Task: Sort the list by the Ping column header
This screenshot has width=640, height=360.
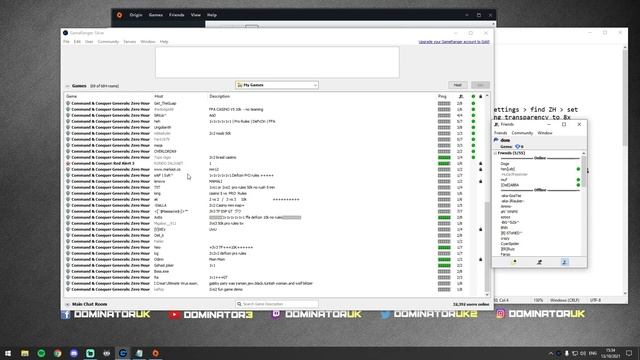Action: pyautogui.click(x=442, y=96)
